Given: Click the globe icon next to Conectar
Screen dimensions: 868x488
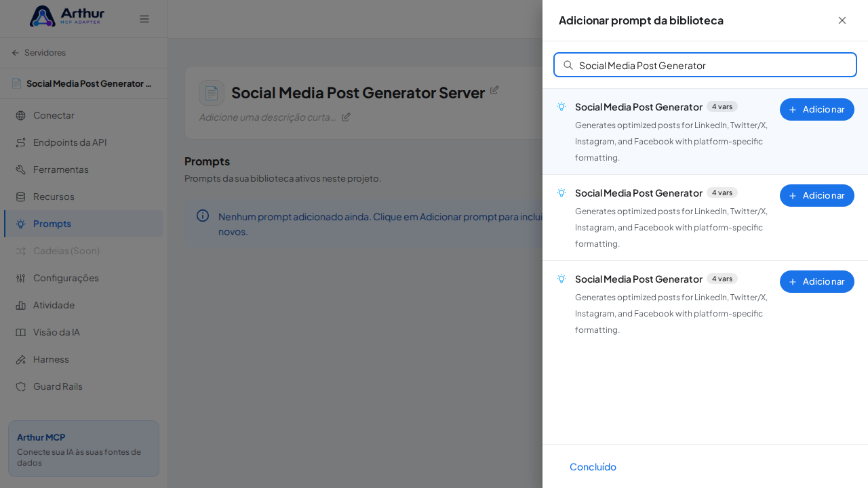Looking at the screenshot, I should coord(20,115).
